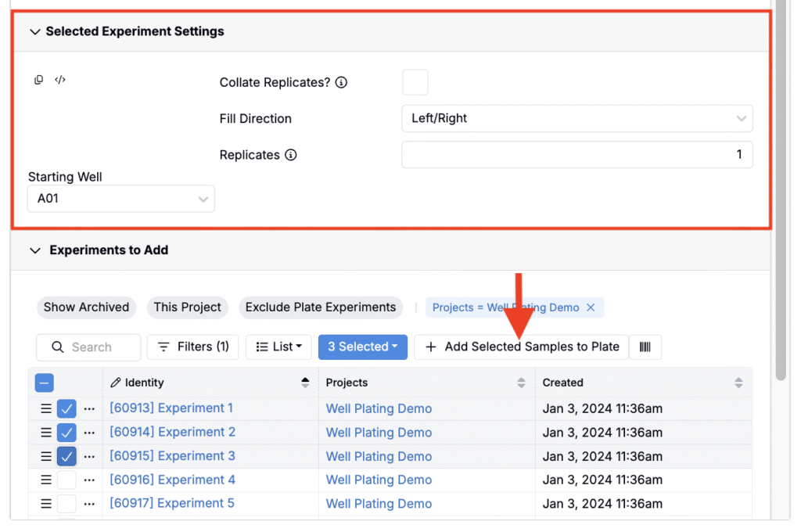Screen dimensions: 801x532
Task: Click the code brackets icon
Action: (60, 80)
